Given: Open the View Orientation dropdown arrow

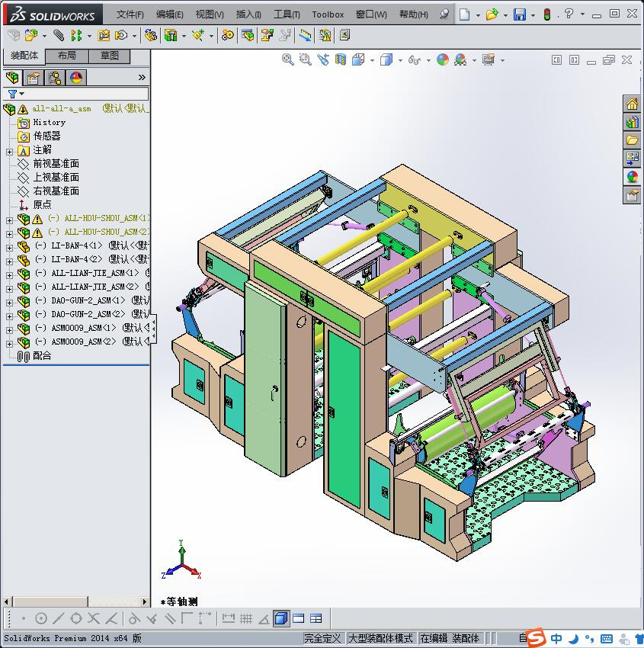Looking at the screenshot, I should pos(372,60).
